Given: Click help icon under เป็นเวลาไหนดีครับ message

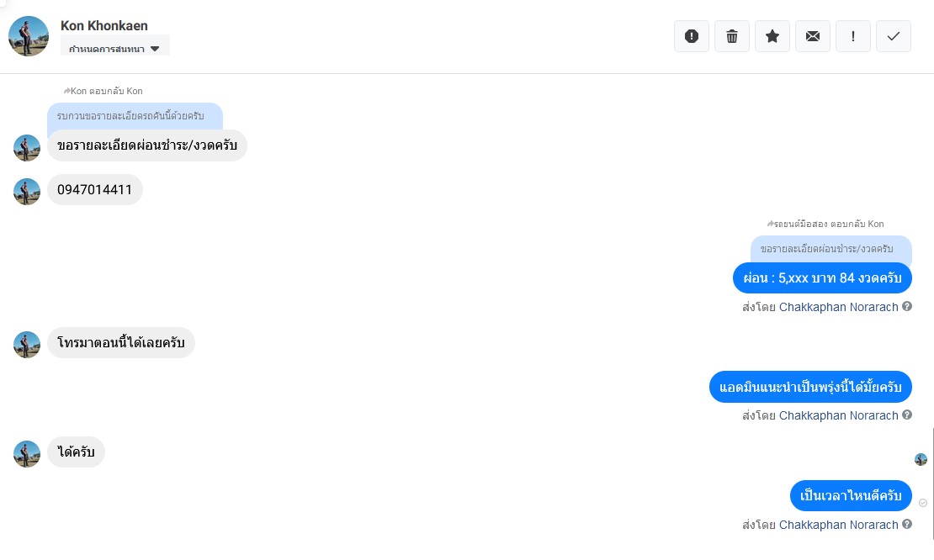Looking at the screenshot, I should point(906,525).
